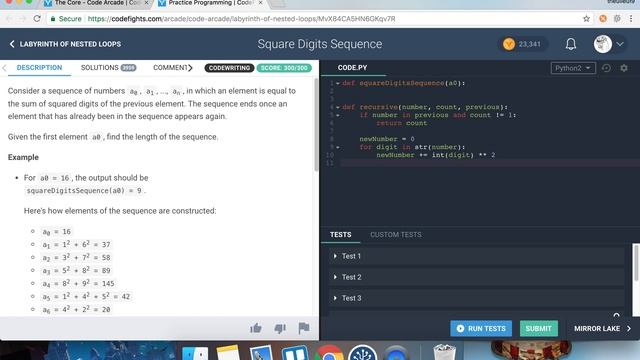Switch to the Custom Tests tab
This screenshot has width=640, height=360.
coord(396,235)
